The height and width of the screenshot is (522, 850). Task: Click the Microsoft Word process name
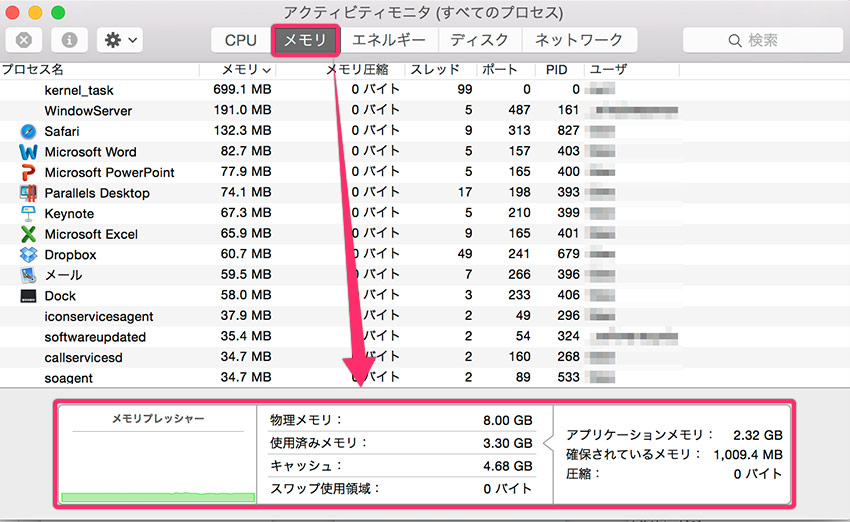point(91,152)
